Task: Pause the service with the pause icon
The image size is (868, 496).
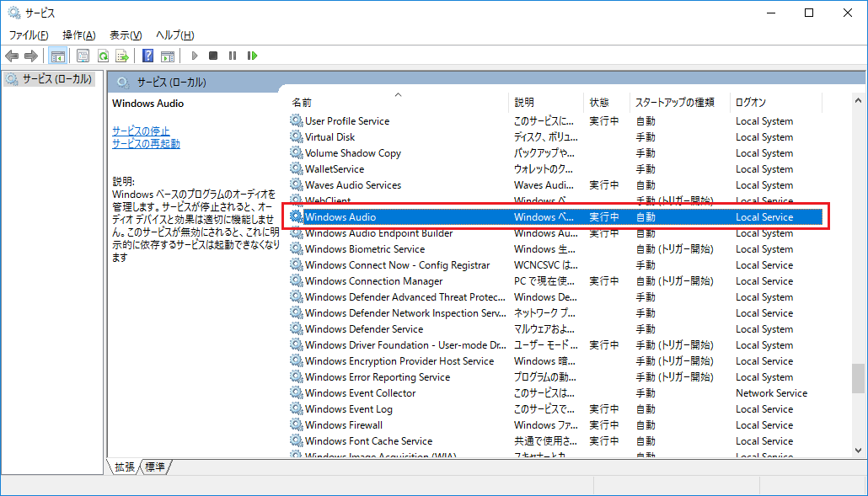Action: pyautogui.click(x=233, y=56)
